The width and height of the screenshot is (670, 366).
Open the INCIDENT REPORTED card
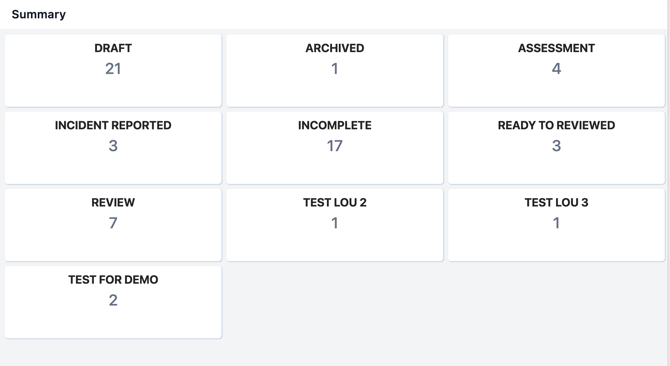[x=113, y=148]
